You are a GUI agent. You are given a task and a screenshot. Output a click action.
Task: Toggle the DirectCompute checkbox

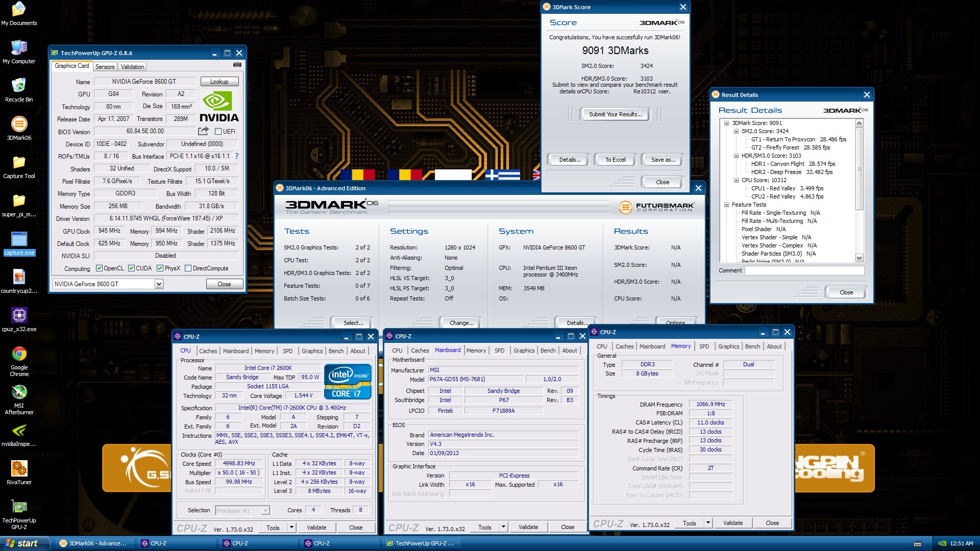(x=188, y=268)
